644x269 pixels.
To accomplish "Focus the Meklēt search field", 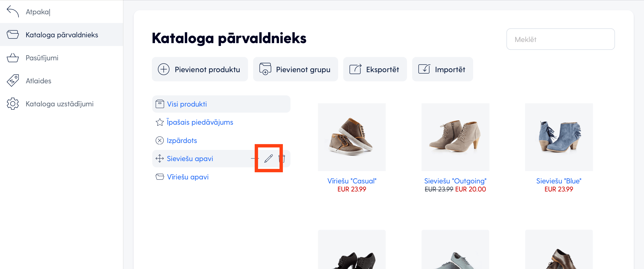I will tap(561, 39).
